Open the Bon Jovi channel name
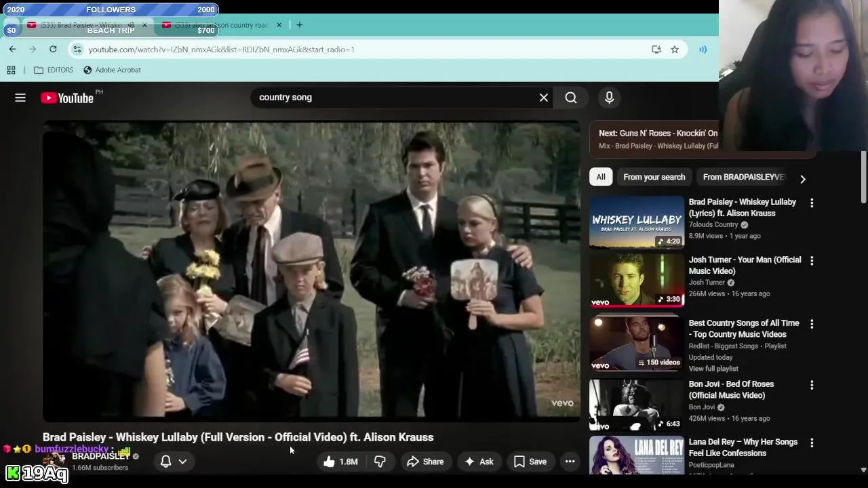 [702, 407]
